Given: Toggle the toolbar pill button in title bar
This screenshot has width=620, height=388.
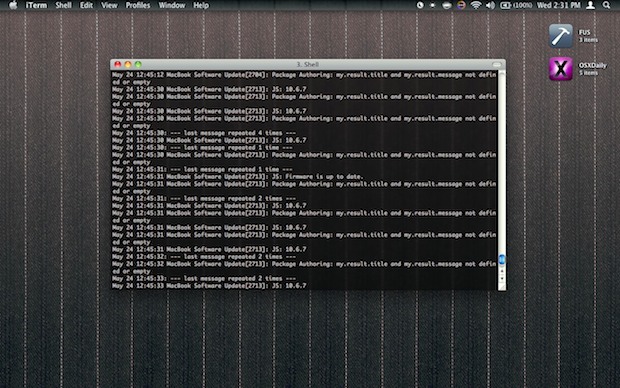Looking at the screenshot, I should (497, 64).
